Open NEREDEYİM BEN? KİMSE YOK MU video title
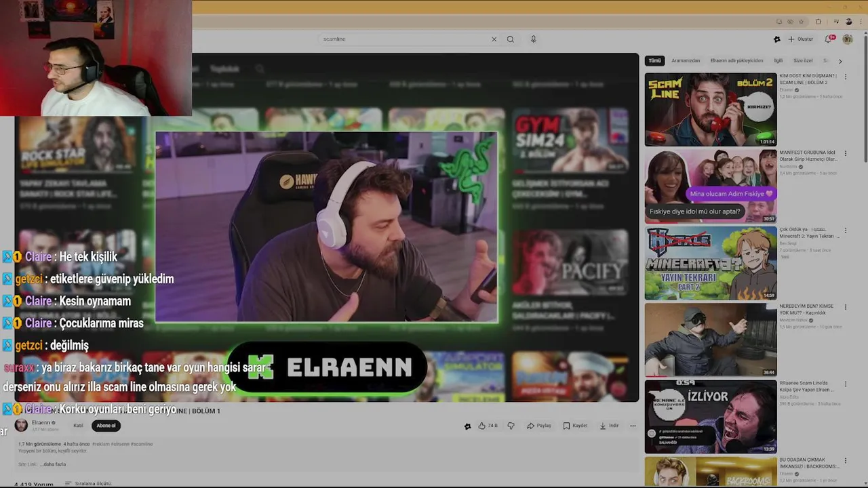The height and width of the screenshot is (488, 868). [x=807, y=309]
